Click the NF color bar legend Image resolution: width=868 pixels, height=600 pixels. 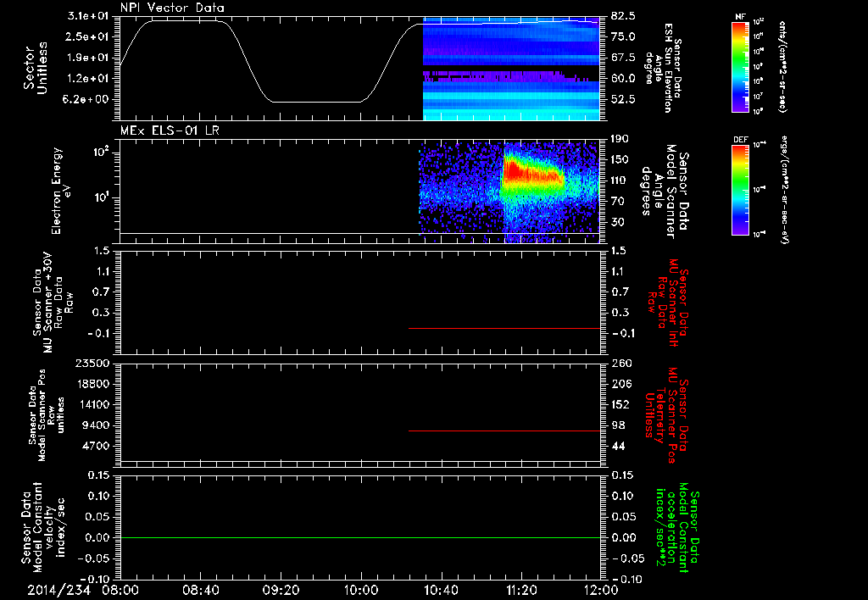pyautogui.click(x=740, y=67)
